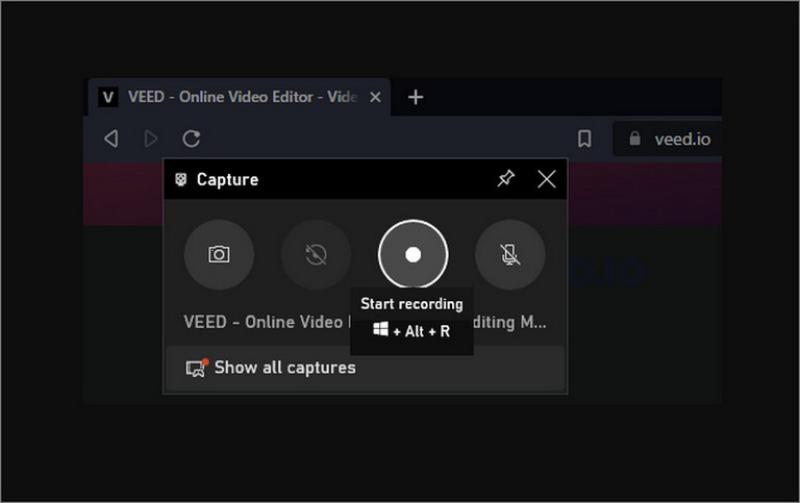Click the VEED favicon on the browser tab

(108, 97)
